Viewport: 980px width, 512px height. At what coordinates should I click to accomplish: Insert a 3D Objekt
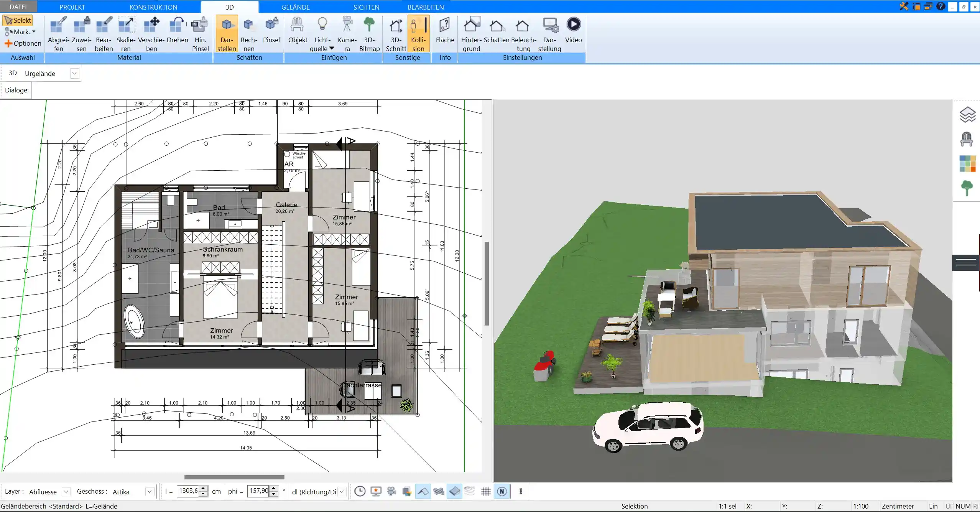pyautogui.click(x=298, y=30)
